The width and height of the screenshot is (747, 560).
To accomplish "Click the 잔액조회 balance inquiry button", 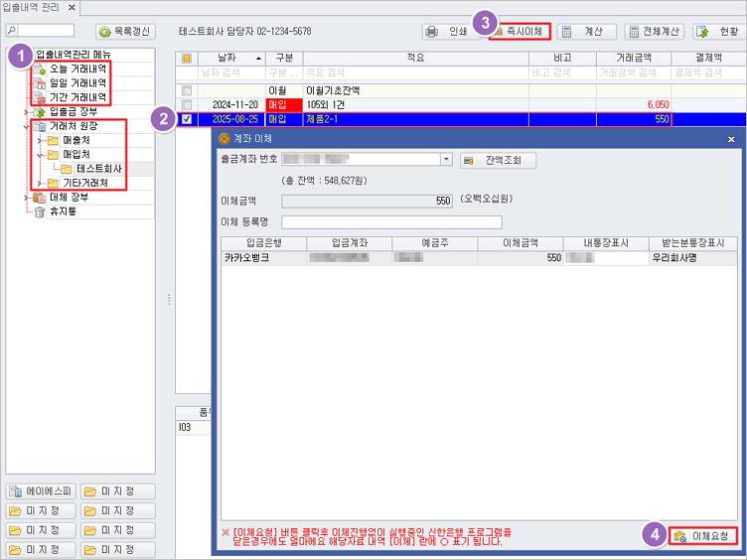I will [x=498, y=160].
